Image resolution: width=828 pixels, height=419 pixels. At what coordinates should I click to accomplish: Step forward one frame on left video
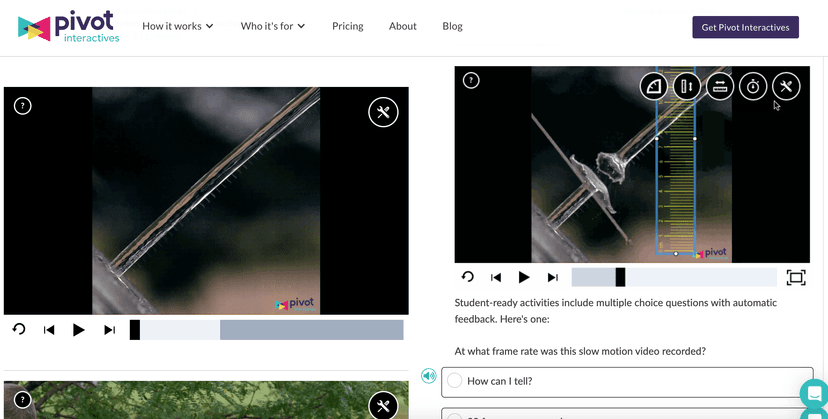[x=110, y=330]
